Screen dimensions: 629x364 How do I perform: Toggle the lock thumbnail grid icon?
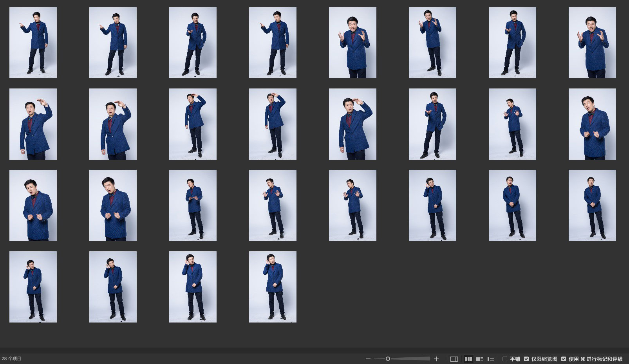(x=454, y=359)
